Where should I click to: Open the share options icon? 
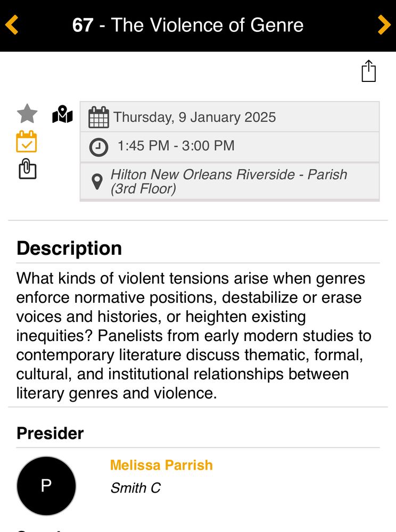coord(369,71)
